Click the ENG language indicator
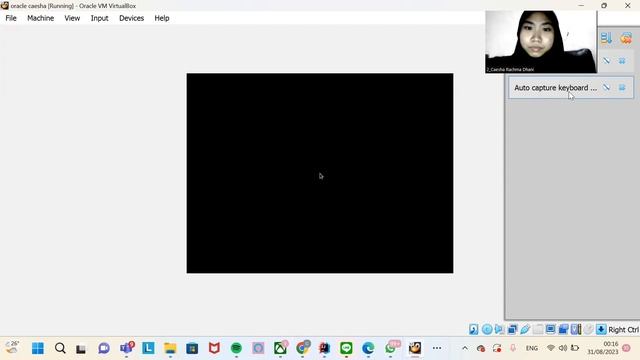 (x=531, y=348)
